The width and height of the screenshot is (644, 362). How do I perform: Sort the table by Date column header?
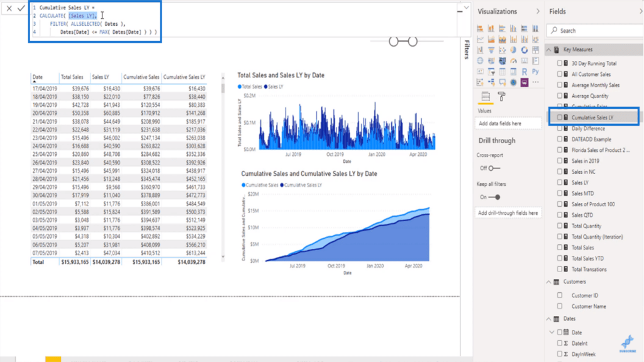point(38,77)
